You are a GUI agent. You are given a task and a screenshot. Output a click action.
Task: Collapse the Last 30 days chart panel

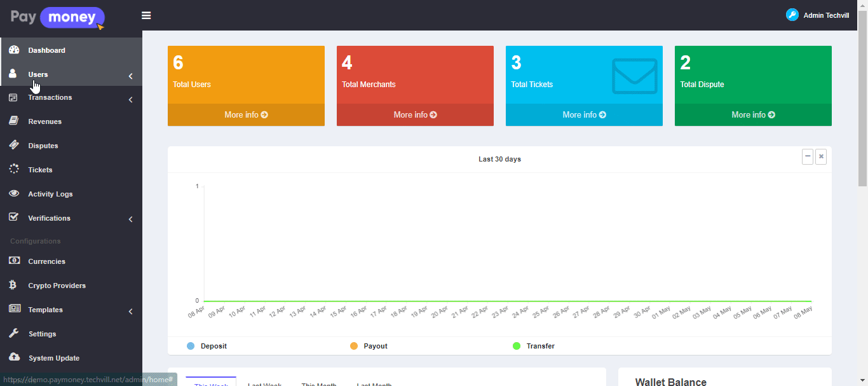click(808, 156)
